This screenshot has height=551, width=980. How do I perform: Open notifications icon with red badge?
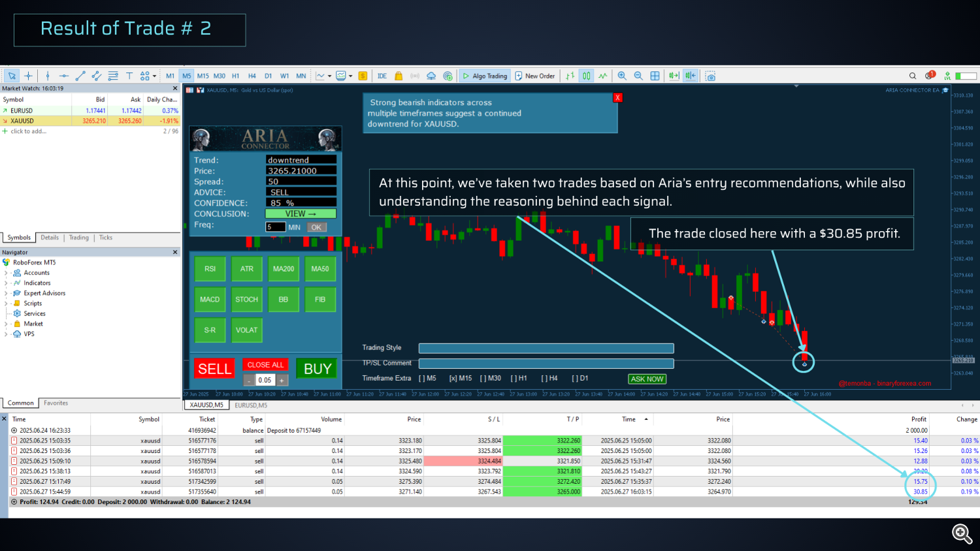coord(930,75)
